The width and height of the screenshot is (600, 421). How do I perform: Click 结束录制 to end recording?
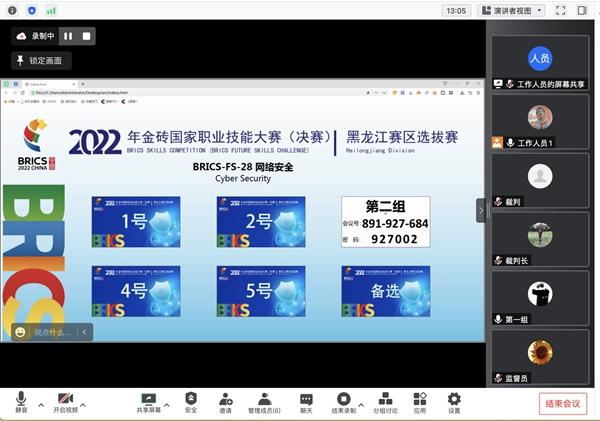[x=343, y=403]
